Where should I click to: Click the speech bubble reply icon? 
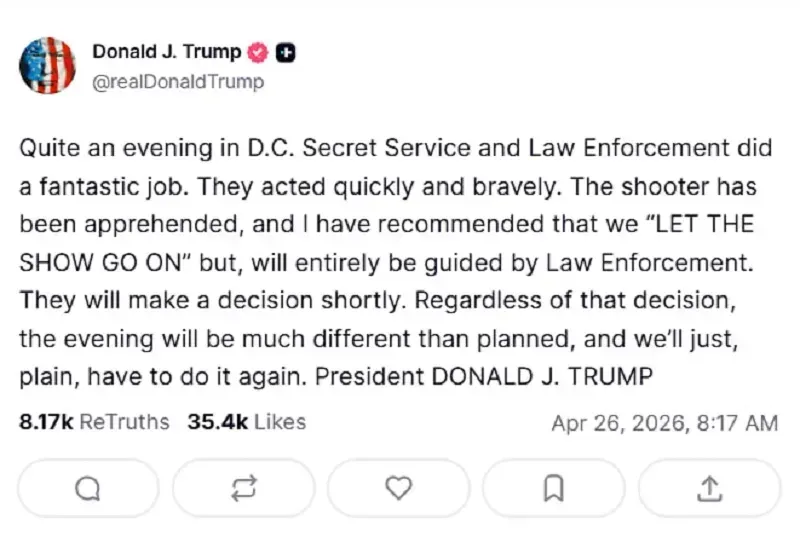coord(88,488)
